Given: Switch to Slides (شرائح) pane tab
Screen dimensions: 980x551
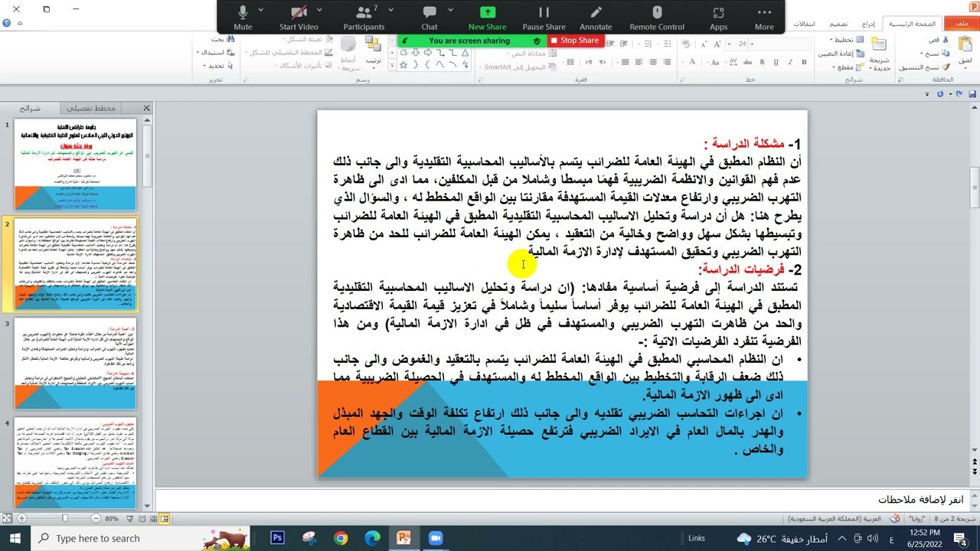Looking at the screenshot, I should [x=30, y=109].
